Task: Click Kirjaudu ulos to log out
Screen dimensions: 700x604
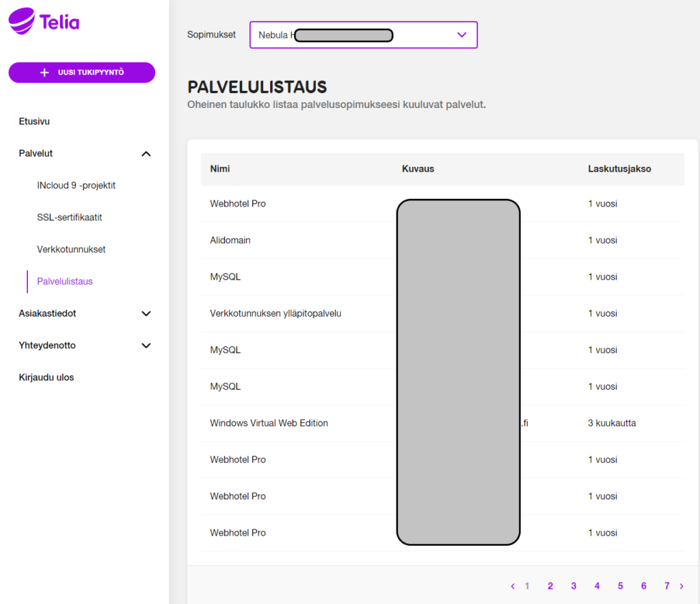Action: point(46,378)
